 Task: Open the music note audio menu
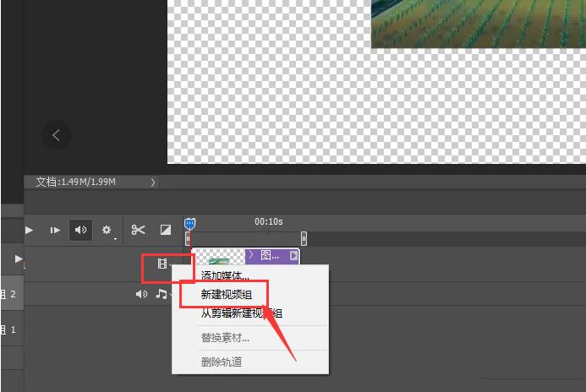pyautogui.click(x=162, y=294)
